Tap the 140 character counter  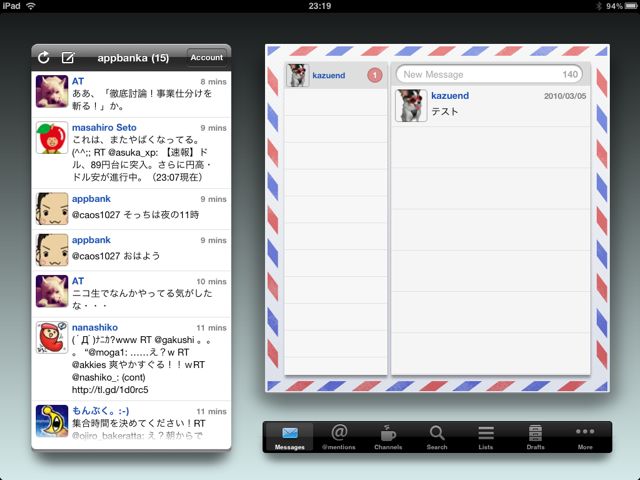(570, 75)
